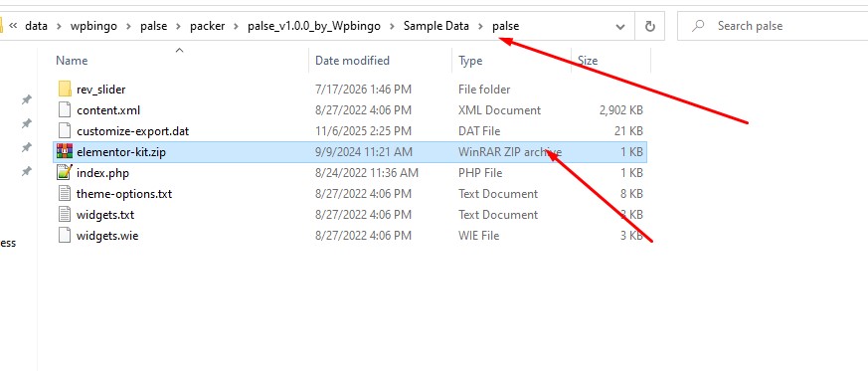Navigate to wpbingo in breadcrumb
This screenshot has height=371, width=868.
click(93, 26)
